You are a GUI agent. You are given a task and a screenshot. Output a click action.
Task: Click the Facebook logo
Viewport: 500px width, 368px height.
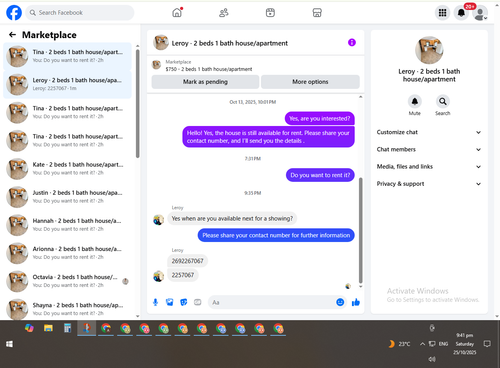coord(14,13)
